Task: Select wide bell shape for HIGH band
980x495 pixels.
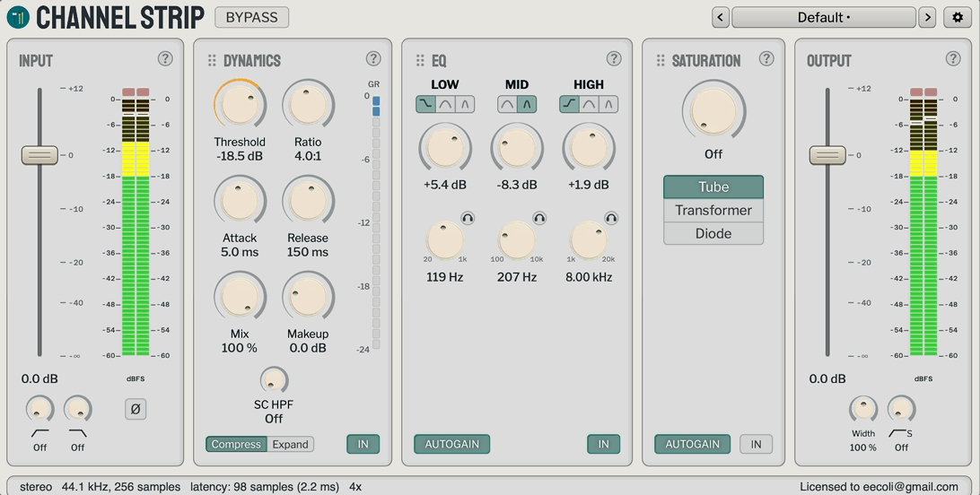Action: click(x=589, y=104)
